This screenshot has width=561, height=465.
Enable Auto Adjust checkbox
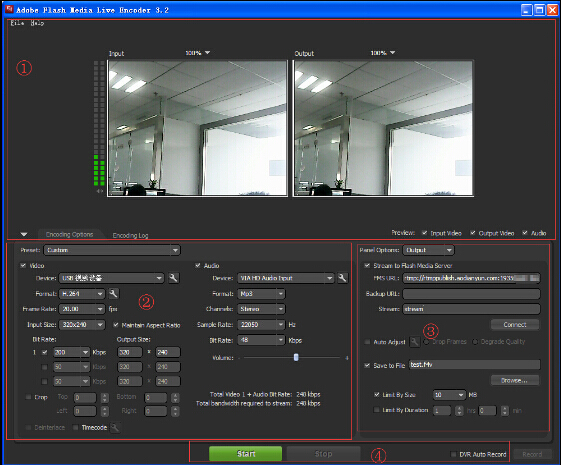[x=367, y=342]
